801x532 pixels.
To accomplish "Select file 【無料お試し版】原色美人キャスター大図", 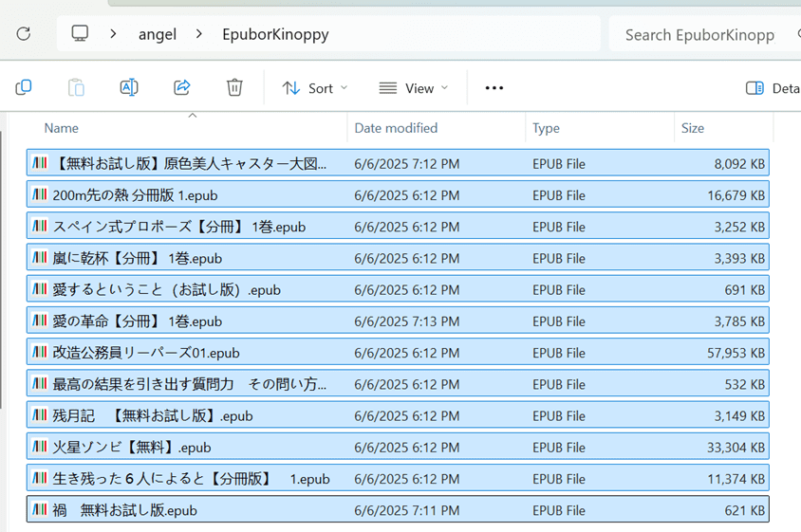I will pos(398,163).
